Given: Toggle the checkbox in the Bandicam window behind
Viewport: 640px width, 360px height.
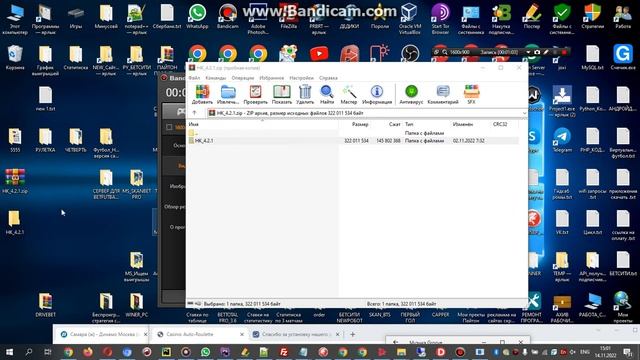Looking at the screenshot, I should pyautogui.click(x=169, y=127).
